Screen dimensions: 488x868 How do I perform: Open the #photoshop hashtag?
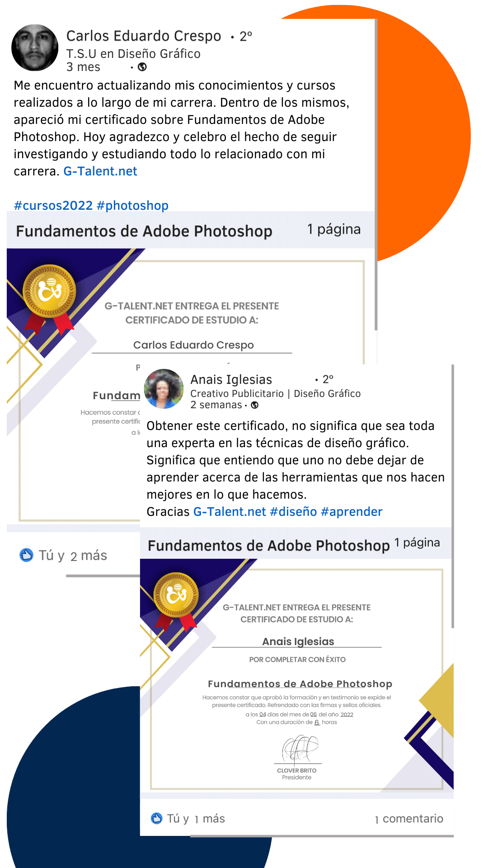click(x=132, y=206)
